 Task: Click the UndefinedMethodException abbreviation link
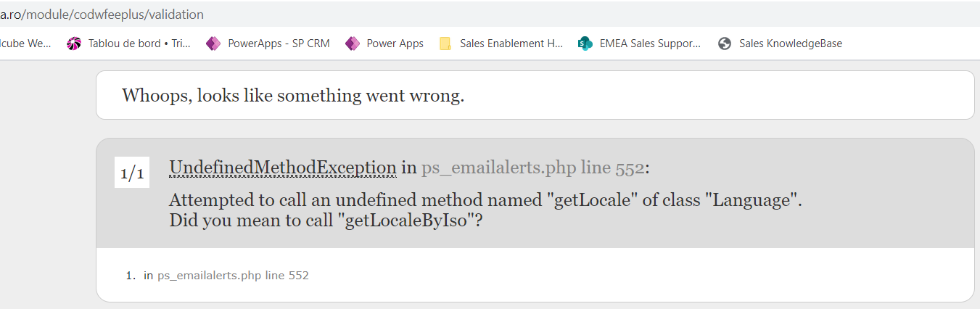coord(282,168)
